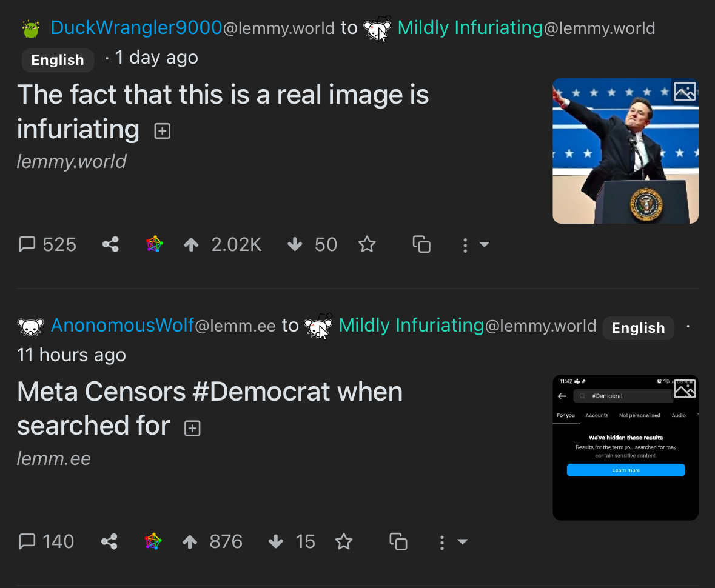The height and width of the screenshot is (588, 715).
Task: Open first post's Mildly Infuriating community link
Action: tap(470, 28)
